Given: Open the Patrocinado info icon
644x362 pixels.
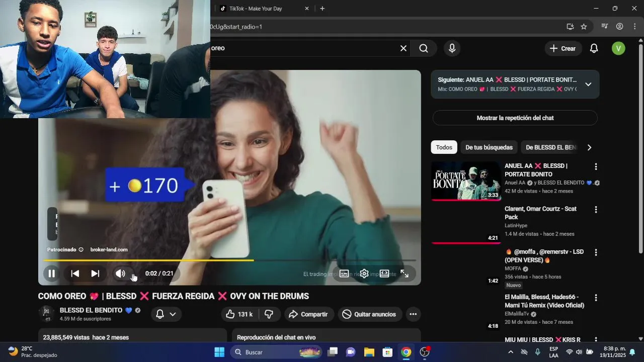Looking at the screenshot, I should coord(81,249).
